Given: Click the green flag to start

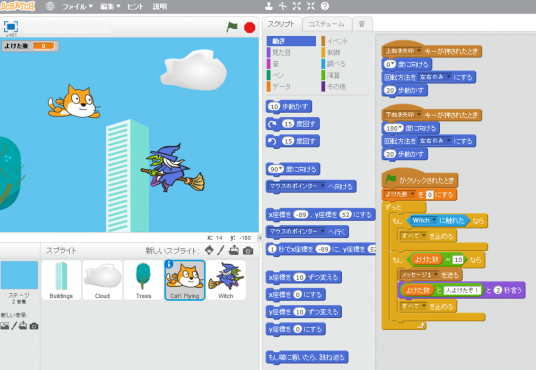Looking at the screenshot, I should (232, 27).
